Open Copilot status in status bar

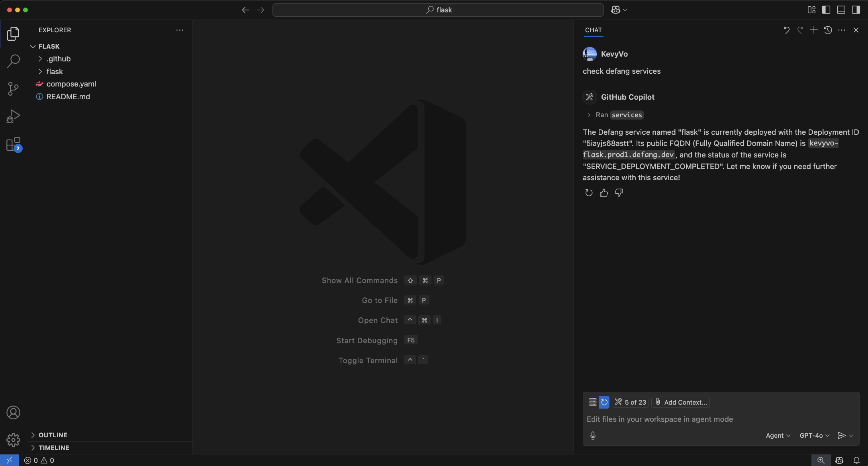[839, 460]
